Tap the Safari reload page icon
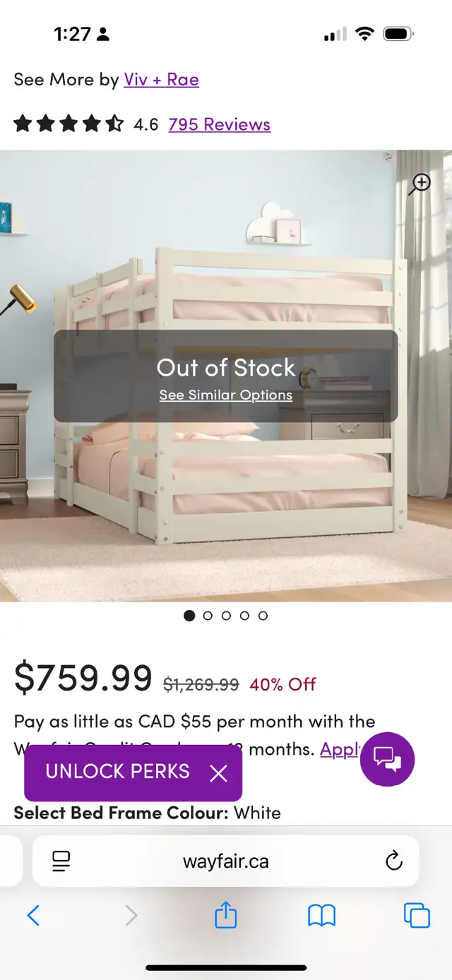Viewport: 452px width, 980px height. pos(394,861)
